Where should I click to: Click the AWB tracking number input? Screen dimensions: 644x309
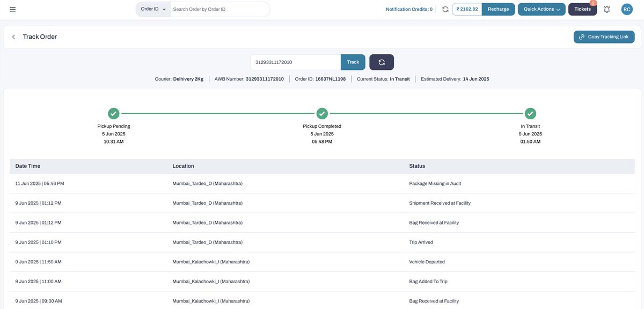295,62
